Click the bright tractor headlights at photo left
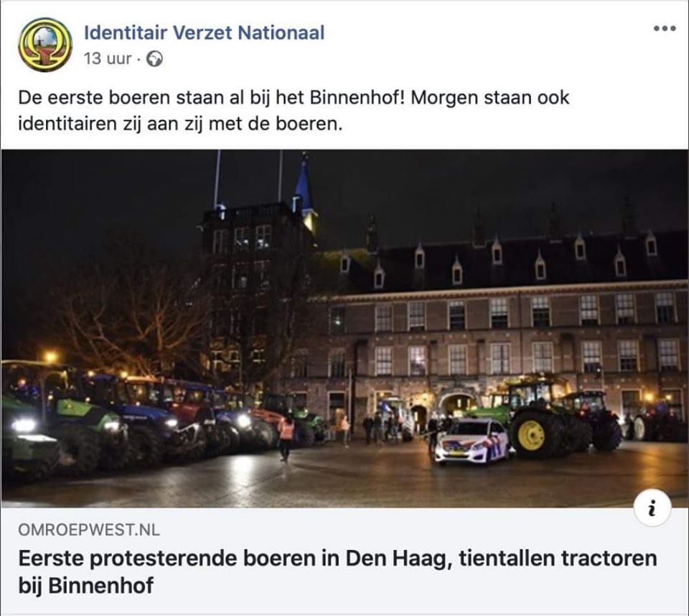The height and width of the screenshot is (616, 689). coord(23,426)
